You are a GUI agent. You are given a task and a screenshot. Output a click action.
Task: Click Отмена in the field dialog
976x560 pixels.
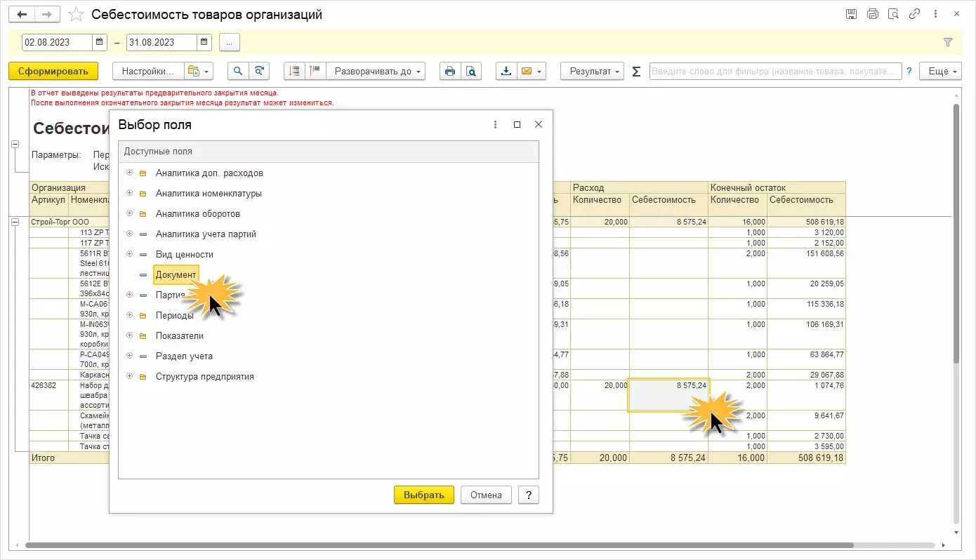pyautogui.click(x=486, y=495)
